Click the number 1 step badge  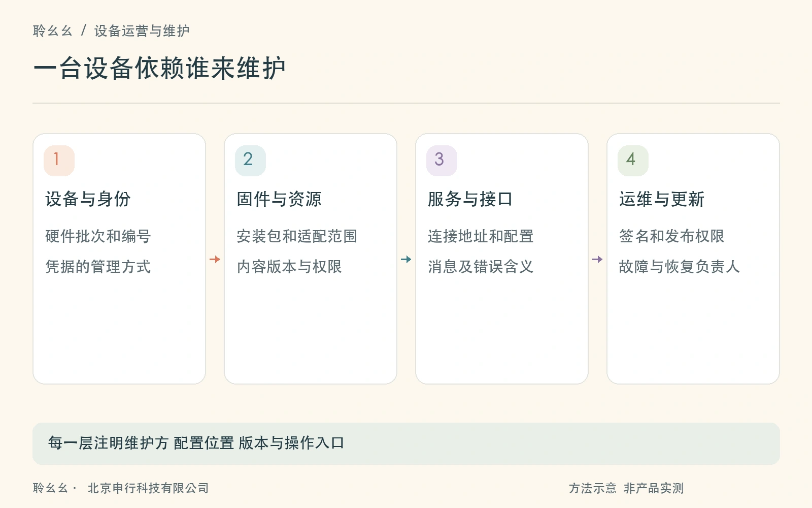coord(59,161)
